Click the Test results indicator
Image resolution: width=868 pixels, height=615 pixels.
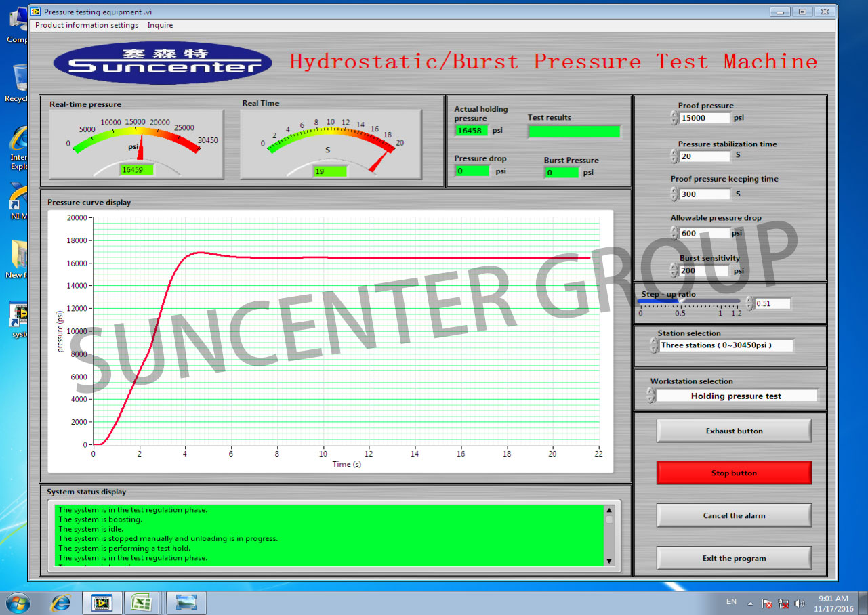[x=574, y=131]
